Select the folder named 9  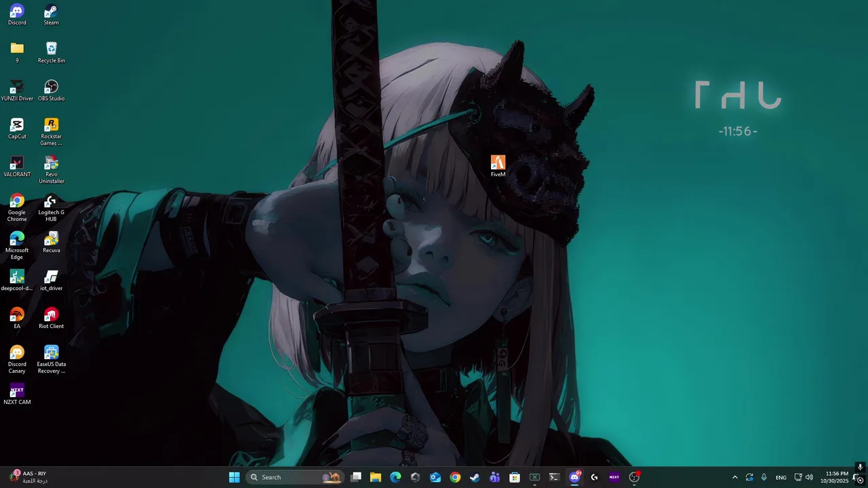click(17, 53)
